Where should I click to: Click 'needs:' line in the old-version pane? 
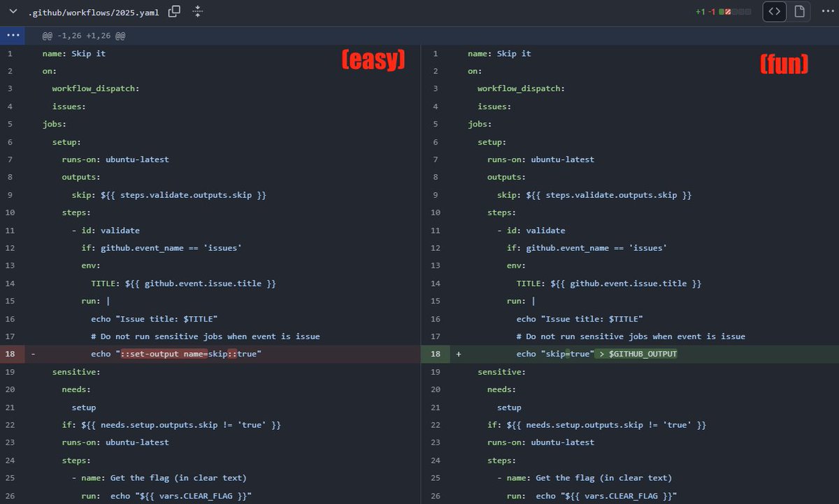point(76,389)
